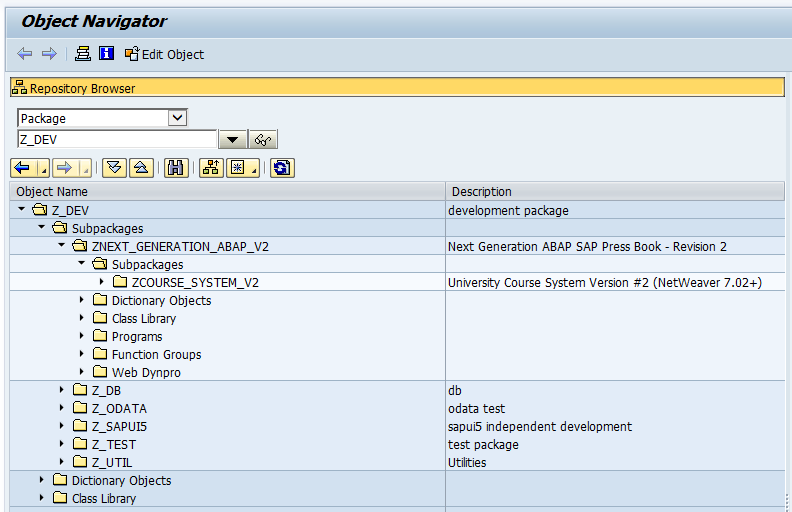Viewport: 792px width, 512px height.
Task: Select the Z_ODATA package item
Action: pos(119,408)
